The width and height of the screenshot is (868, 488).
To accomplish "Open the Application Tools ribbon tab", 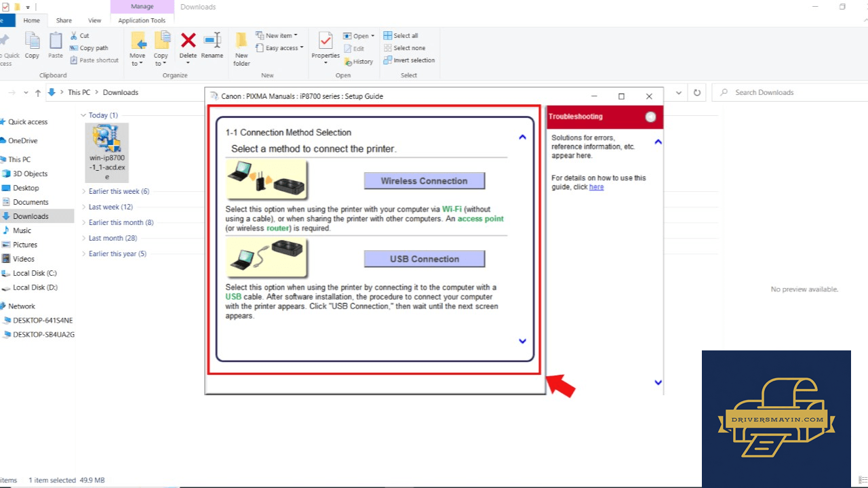I will pyautogui.click(x=142, y=20).
